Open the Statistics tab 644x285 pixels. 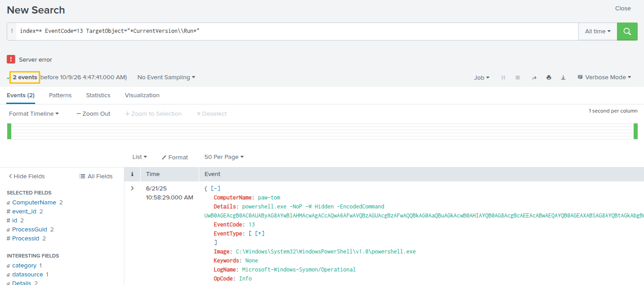(x=98, y=95)
